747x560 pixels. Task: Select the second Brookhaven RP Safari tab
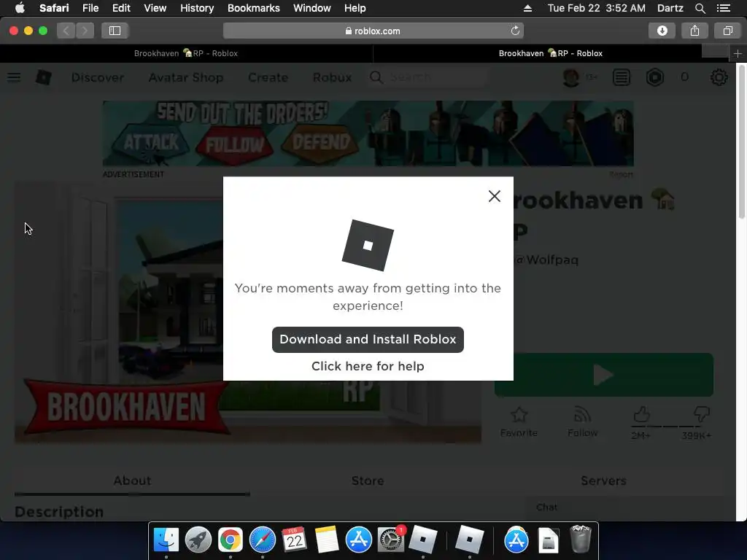[551, 53]
